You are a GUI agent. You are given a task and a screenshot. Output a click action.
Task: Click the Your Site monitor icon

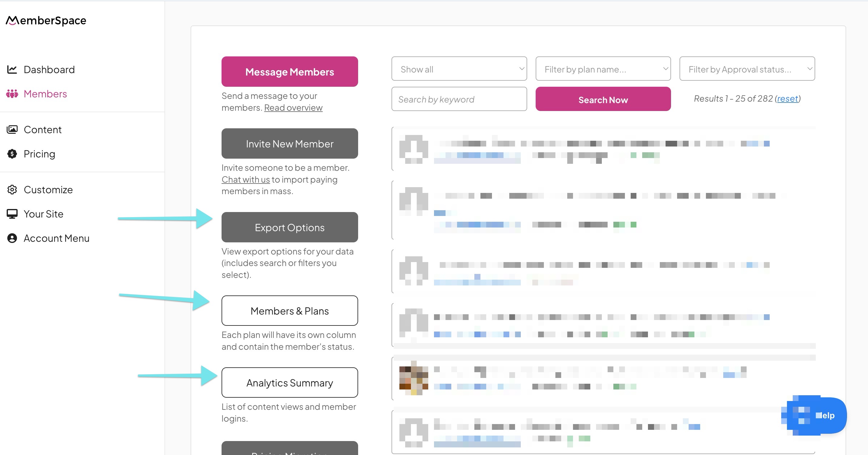(x=12, y=214)
